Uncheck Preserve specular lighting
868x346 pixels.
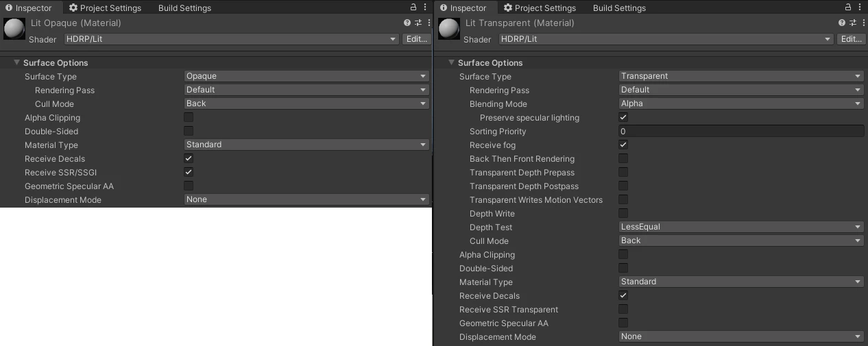pyautogui.click(x=623, y=117)
